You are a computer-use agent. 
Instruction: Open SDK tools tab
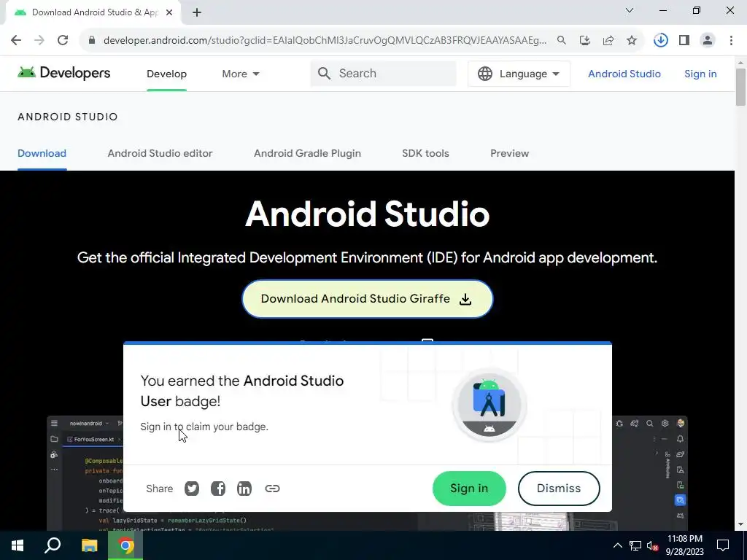(425, 153)
